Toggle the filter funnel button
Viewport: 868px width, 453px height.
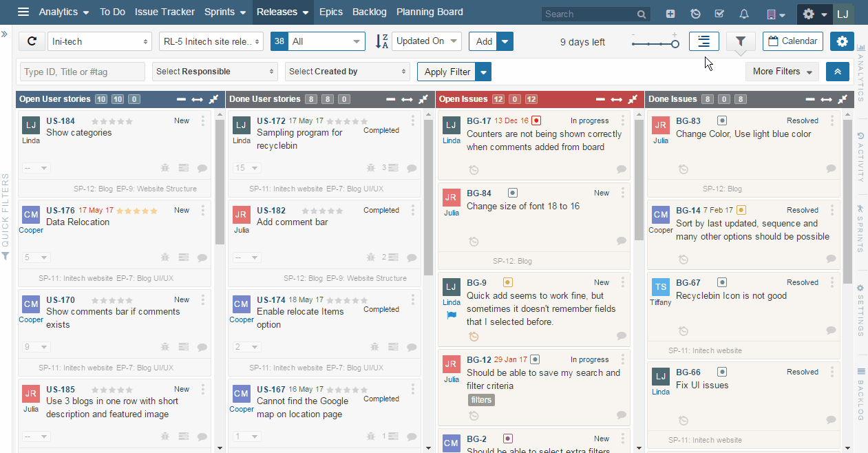coord(741,41)
